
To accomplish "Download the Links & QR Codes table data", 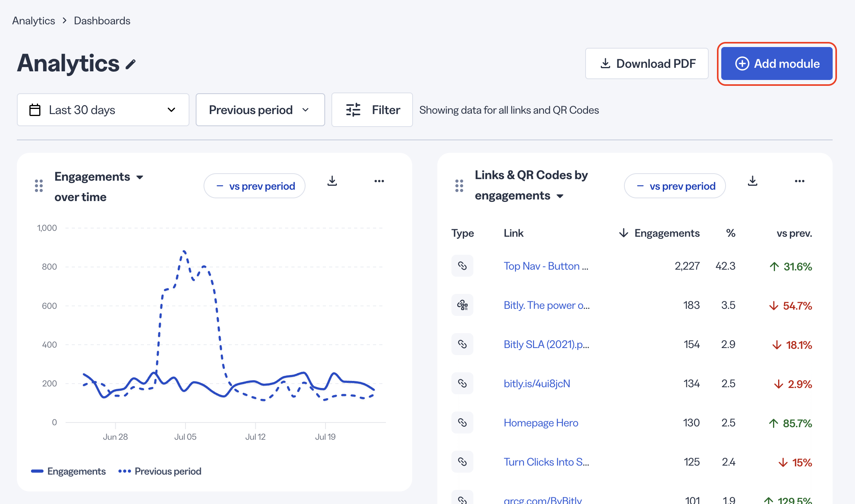I will coord(753,181).
